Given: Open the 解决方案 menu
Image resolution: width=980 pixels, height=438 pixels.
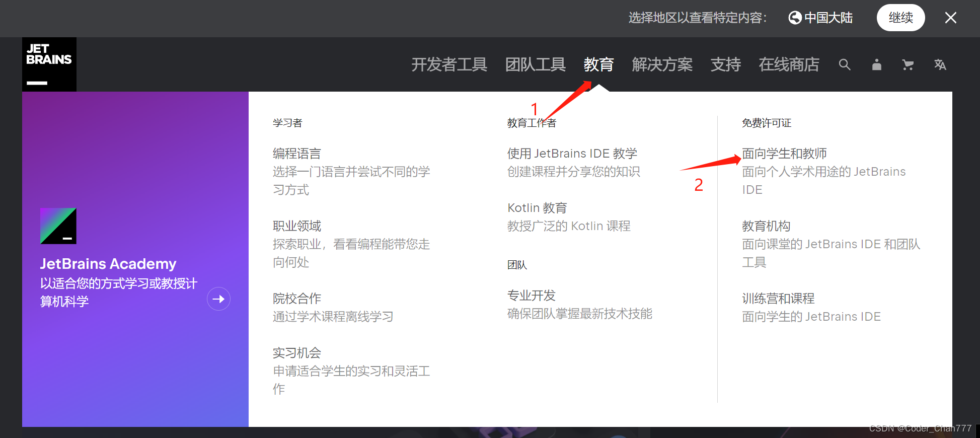Looking at the screenshot, I should click(662, 64).
